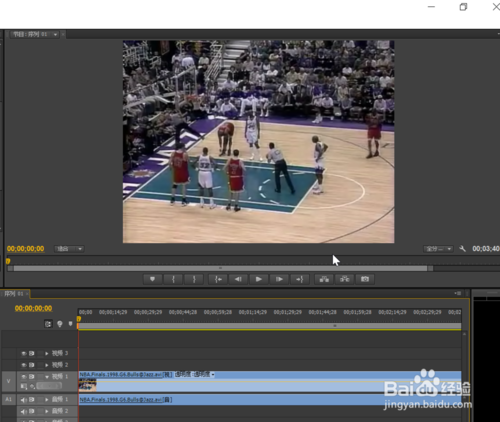Mute 音频 1 track with speaker icon
500x422 pixels.
point(24,400)
